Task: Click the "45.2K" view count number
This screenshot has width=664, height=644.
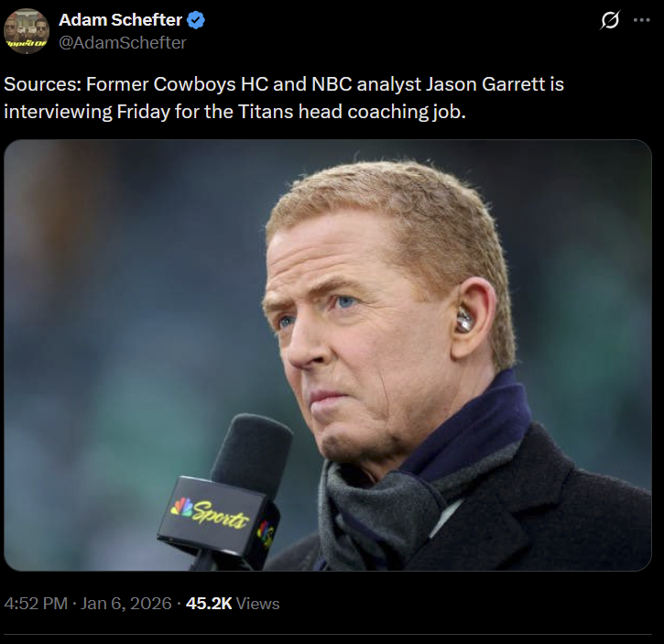Action: tap(209, 604)
